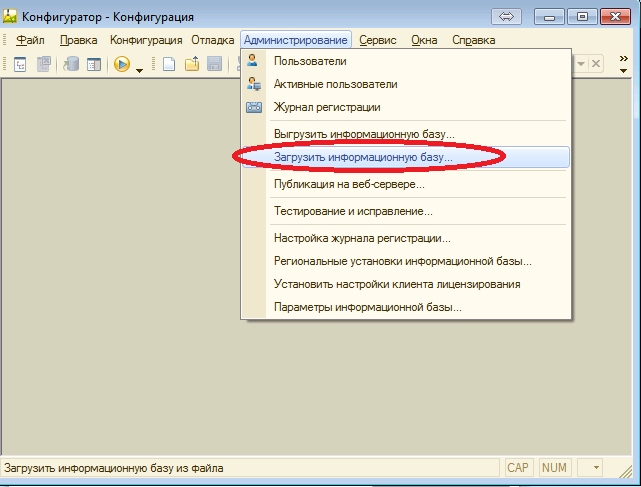The image size is (641, 487).
Task: Open Журнал регистрации menu entry
Action: click(x=326, y=107)
